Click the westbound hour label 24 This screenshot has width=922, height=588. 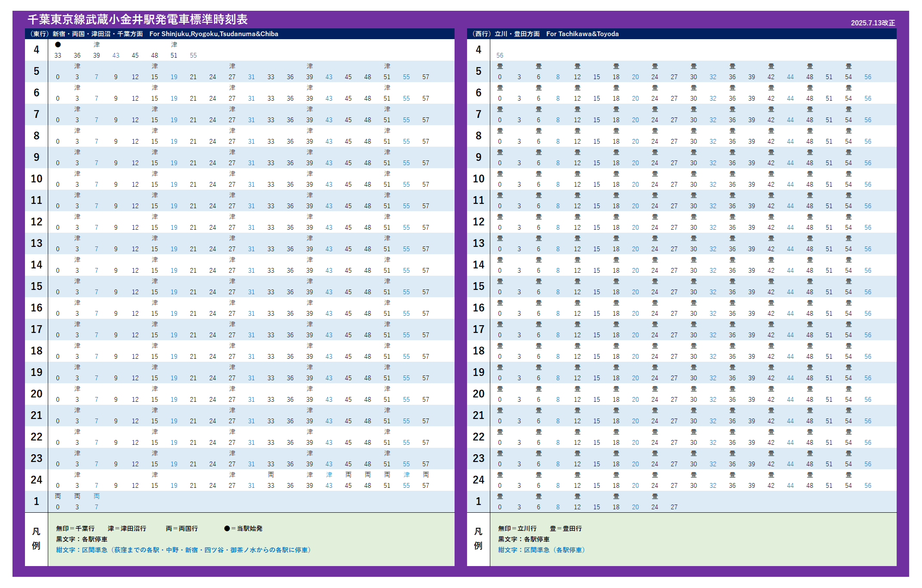pyautogui.click(x=478, y=480)
